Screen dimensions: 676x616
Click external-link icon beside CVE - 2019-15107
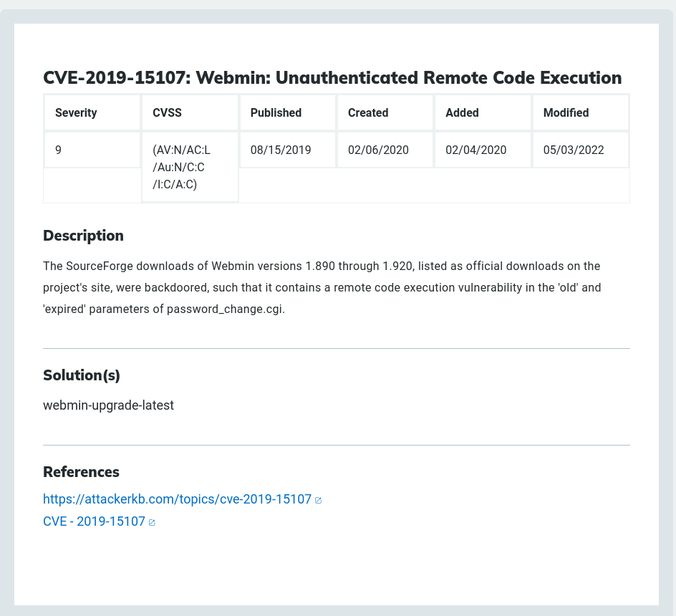pyautogui.click(x=152, y=523)
